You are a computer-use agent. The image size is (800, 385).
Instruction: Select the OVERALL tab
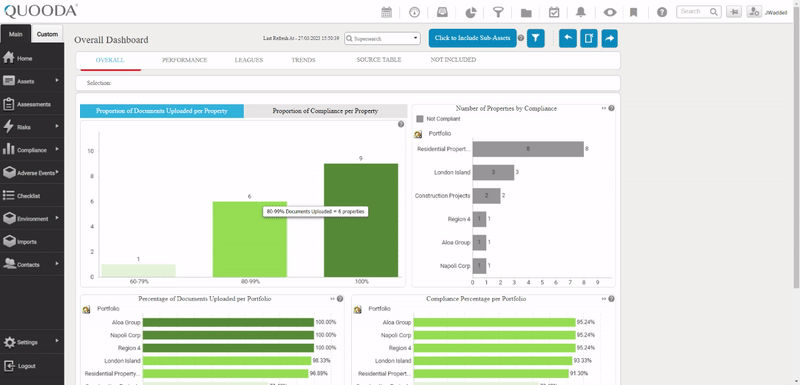point(110,60)
